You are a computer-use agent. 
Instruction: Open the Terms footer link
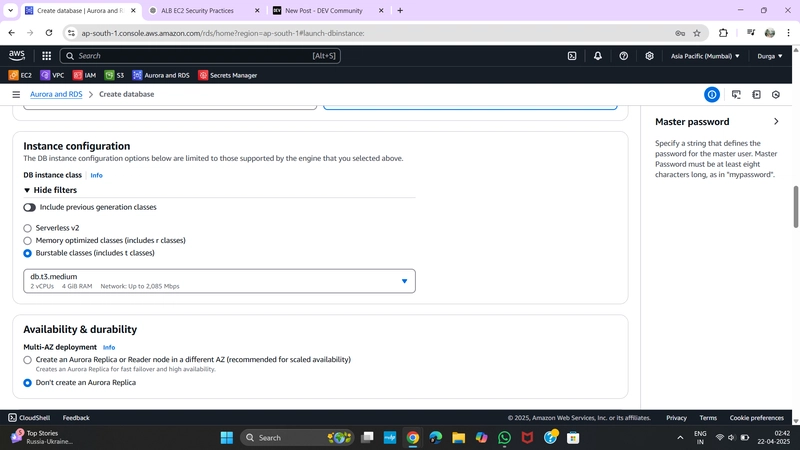coord(708,417)
